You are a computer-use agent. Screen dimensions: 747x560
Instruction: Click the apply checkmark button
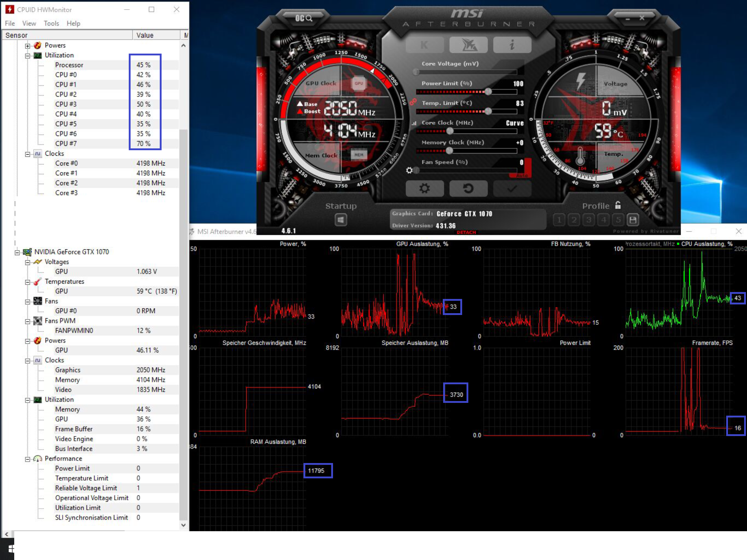[512, 188]
